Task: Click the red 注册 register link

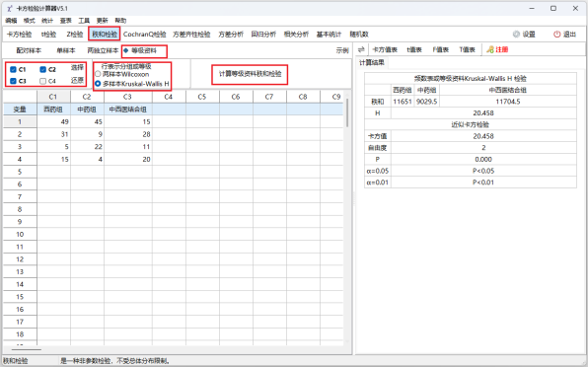Action: point(502,49)
